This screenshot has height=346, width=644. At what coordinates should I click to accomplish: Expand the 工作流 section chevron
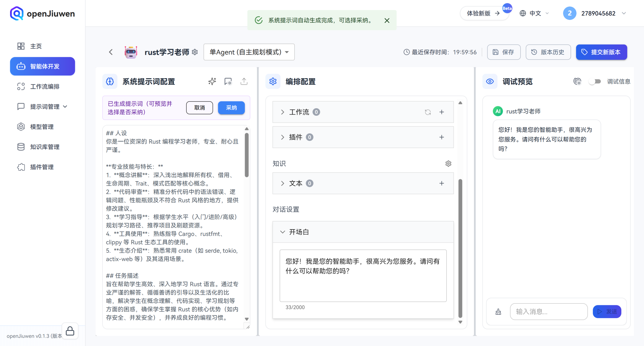coord(283,112)
